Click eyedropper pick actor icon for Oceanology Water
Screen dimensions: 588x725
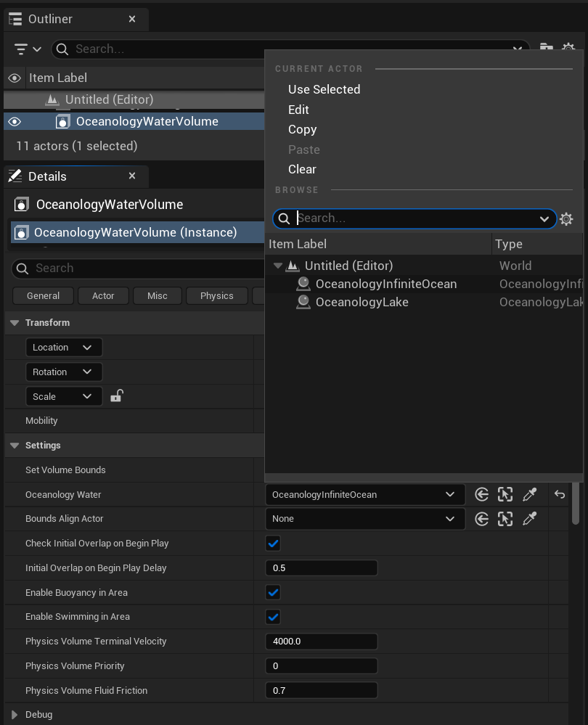click(530, 494)
